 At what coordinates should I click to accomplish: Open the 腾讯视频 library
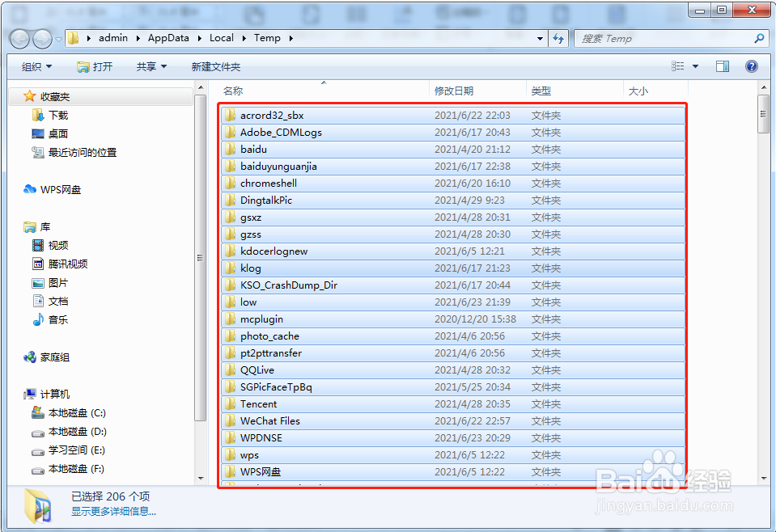[x=60, y=264]
